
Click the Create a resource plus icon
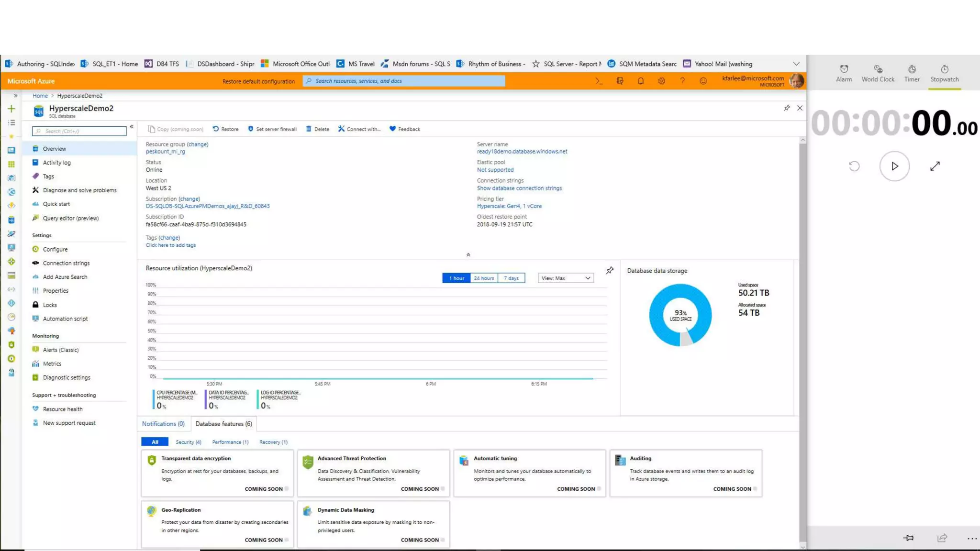tap(11, 109)
